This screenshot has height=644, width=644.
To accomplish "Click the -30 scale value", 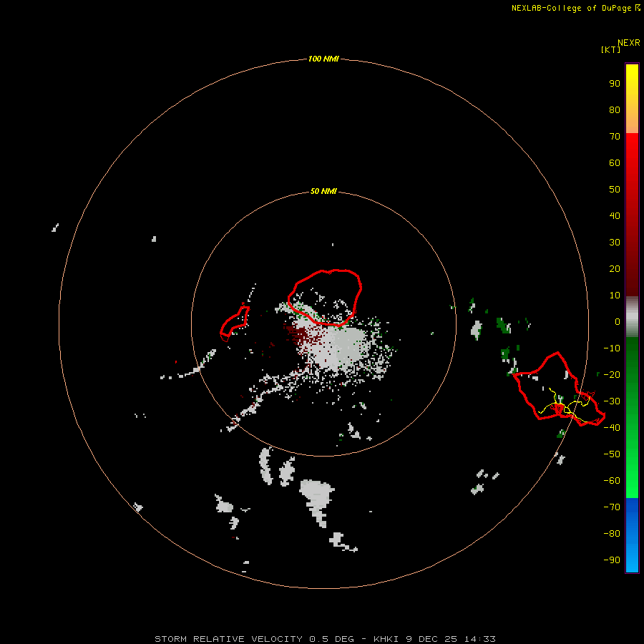I will click(x=612, y=401).
